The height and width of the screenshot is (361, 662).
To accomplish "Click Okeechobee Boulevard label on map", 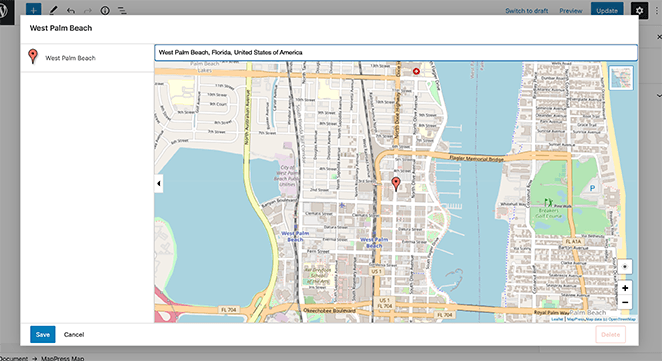I will coord(330,311).
